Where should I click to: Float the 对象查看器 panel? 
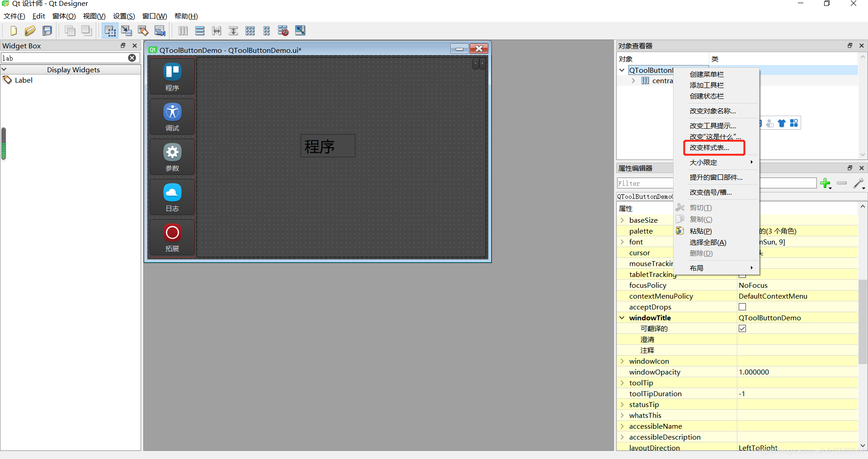pos(850,46)
